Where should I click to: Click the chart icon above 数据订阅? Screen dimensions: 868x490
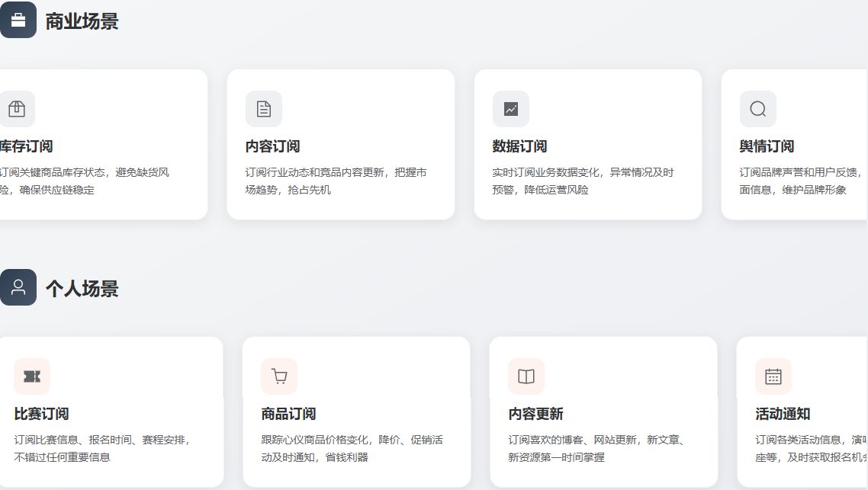[510, 109]
